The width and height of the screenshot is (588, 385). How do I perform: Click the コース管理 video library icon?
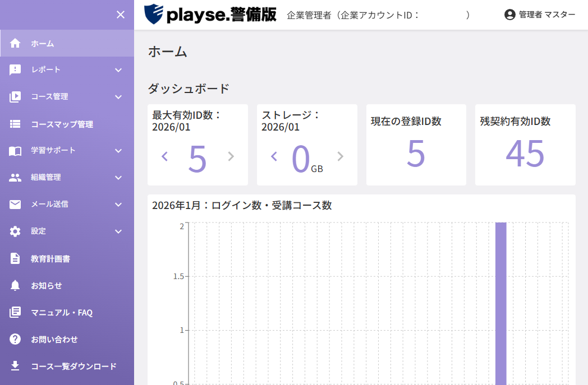15,96
